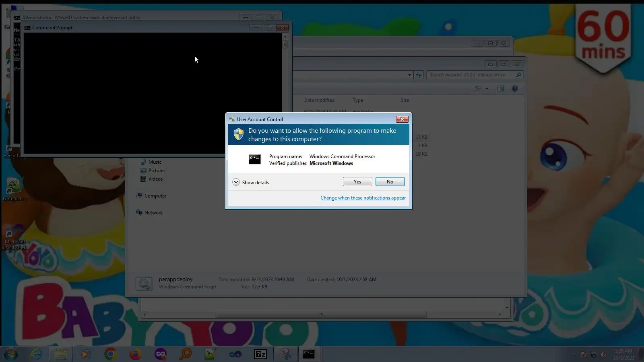
Task: Open Google Chrome from the taskbar
Action: tap(110, 354)
